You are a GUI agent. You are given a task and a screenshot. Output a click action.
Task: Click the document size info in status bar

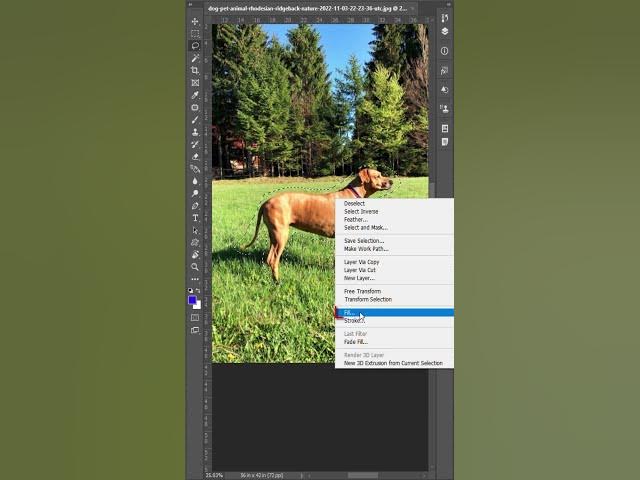[262, 475]
